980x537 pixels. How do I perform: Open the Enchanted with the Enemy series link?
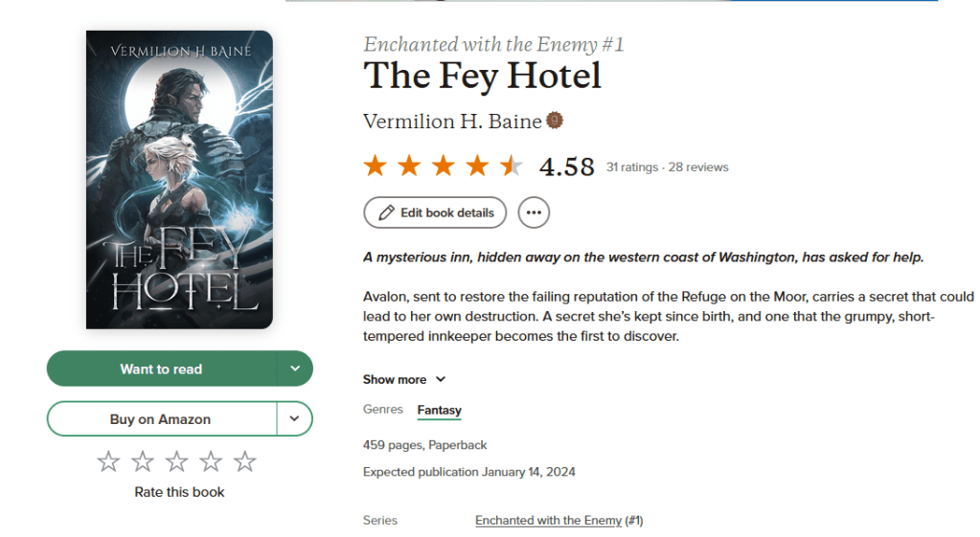coord(548,521)
